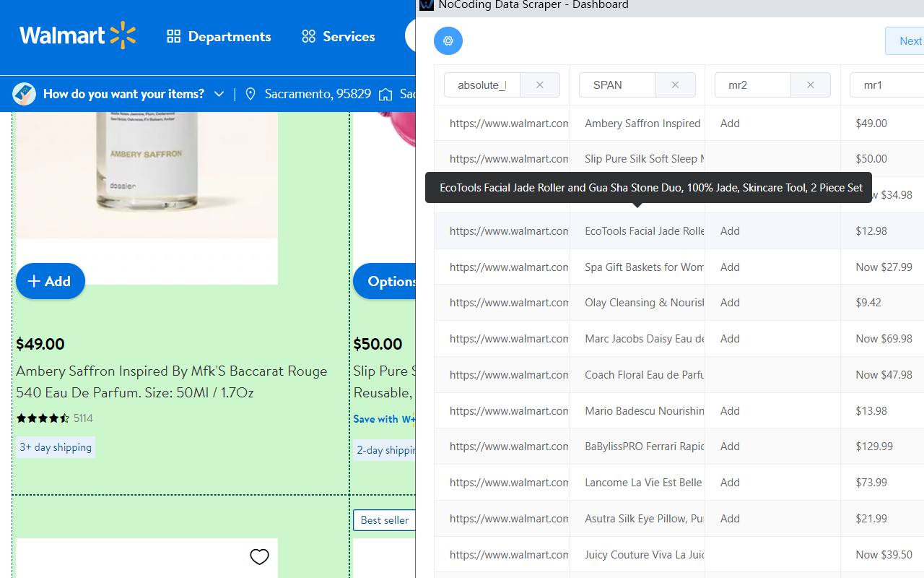Click the Options button on the Slip product
This screenshot has width=924, height=578.
pyautogui.click(x=385, y=281)
